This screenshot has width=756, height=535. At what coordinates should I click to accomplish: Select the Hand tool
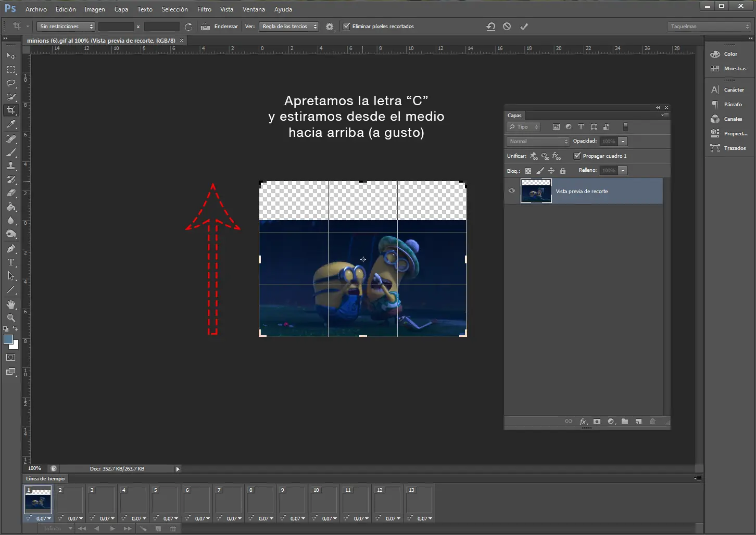11,304
